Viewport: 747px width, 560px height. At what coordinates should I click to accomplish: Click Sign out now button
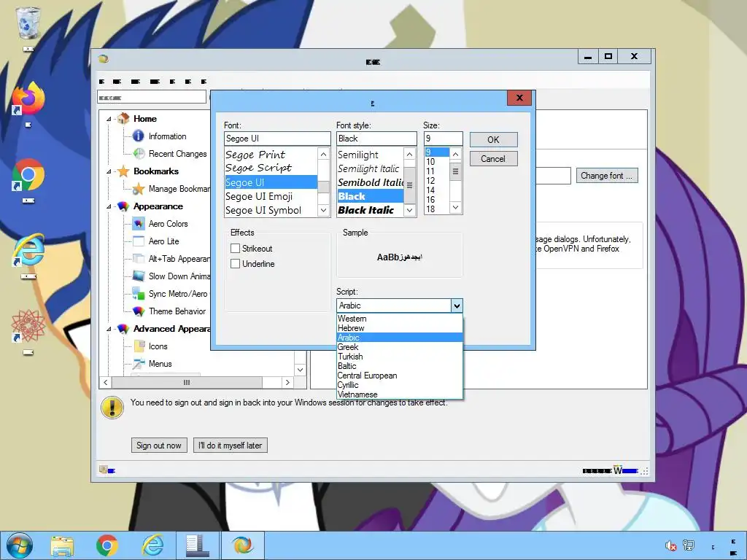pos(159,446)
